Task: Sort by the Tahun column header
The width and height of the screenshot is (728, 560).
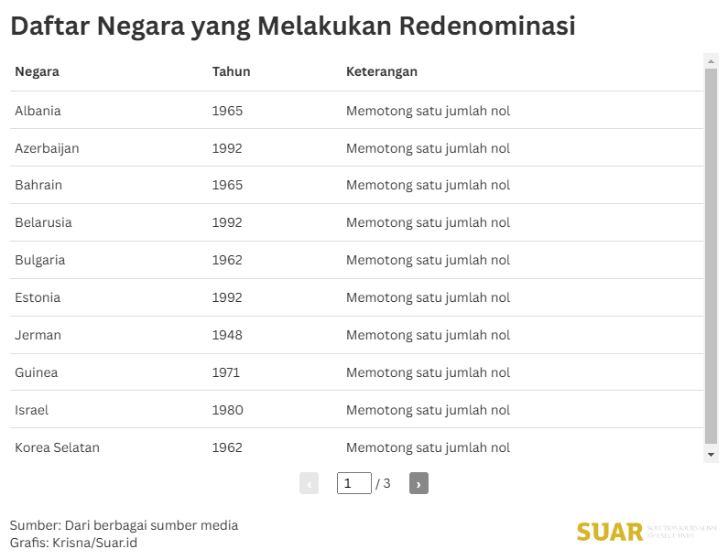Action: coord(231,71)
